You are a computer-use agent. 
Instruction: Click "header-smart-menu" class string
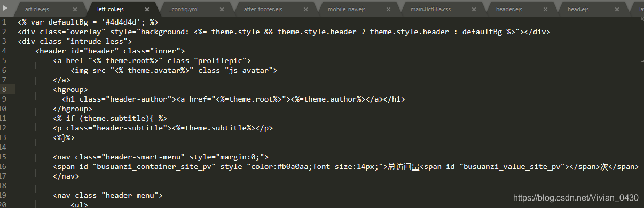tap(143, 157)
